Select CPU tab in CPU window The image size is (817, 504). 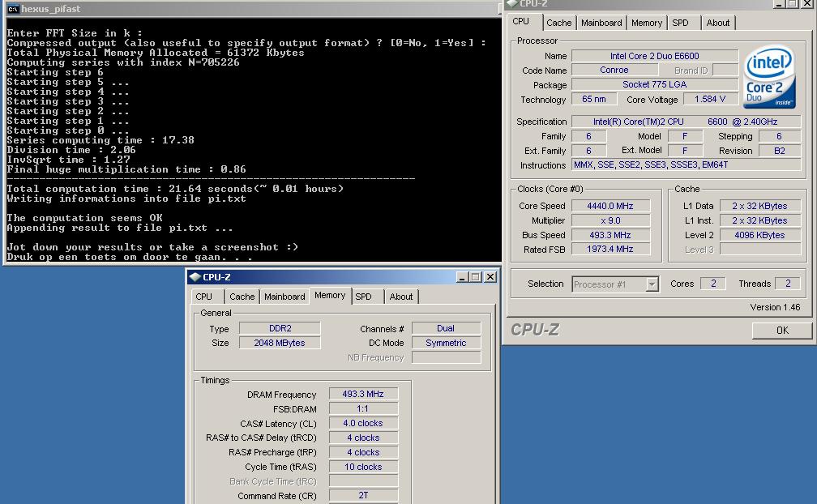[520, 21]
